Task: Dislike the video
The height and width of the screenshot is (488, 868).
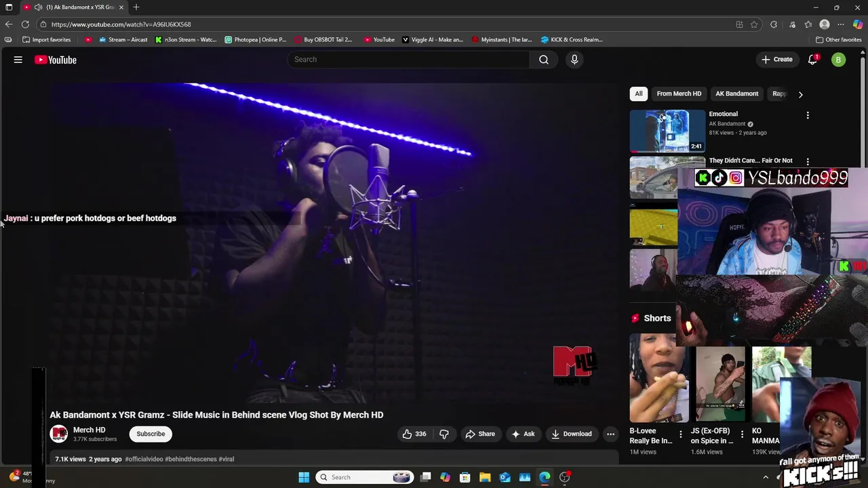Action: (444, 434)
